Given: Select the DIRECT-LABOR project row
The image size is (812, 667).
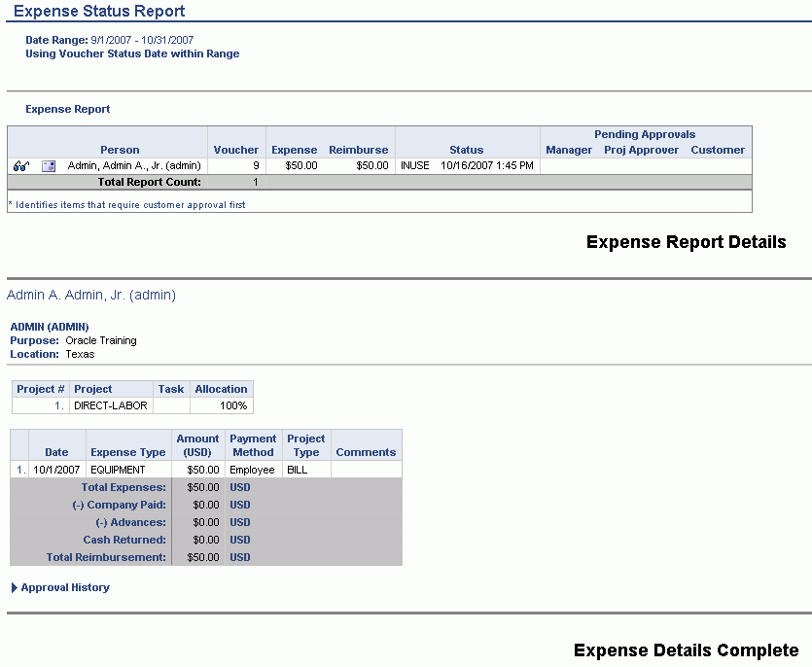Looking at the screenshot, I should point(112,405).
